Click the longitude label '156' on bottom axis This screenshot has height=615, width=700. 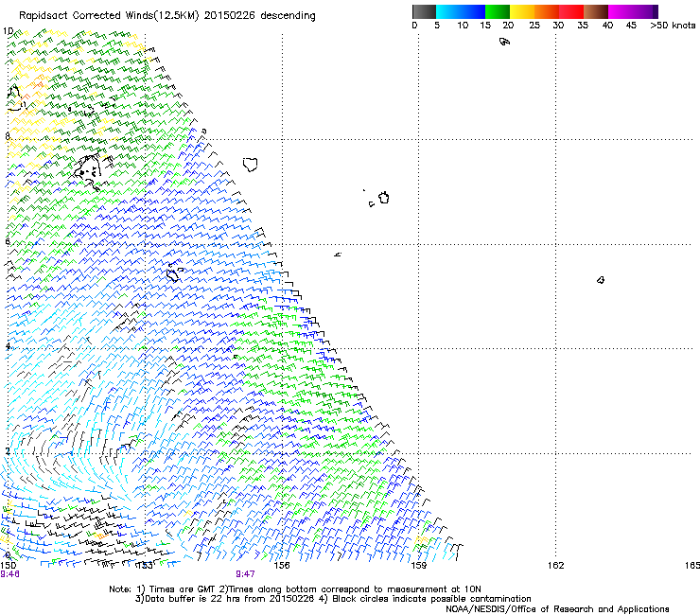(x=282, y=566)
